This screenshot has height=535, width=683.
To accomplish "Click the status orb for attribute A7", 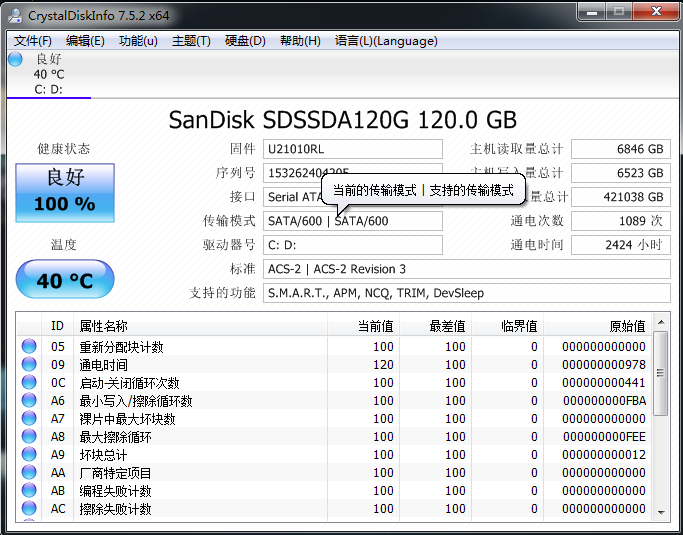I will tap(29, 418).
